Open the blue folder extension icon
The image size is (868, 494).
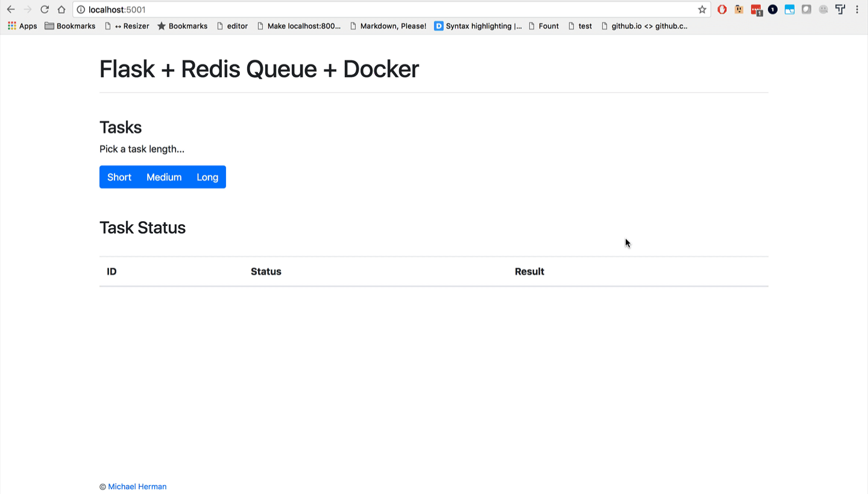pos(790,10)
